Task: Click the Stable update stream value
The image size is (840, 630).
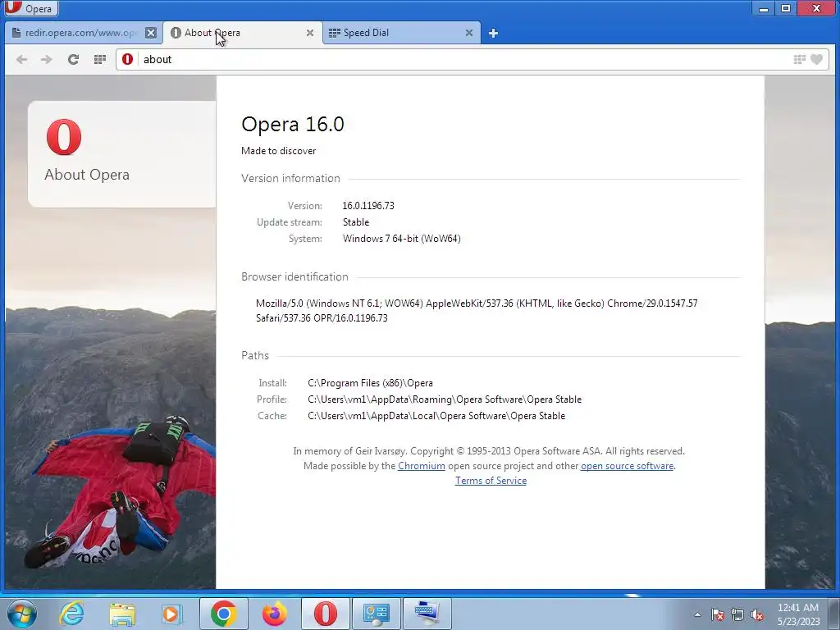Action: [x=356, y=221]
